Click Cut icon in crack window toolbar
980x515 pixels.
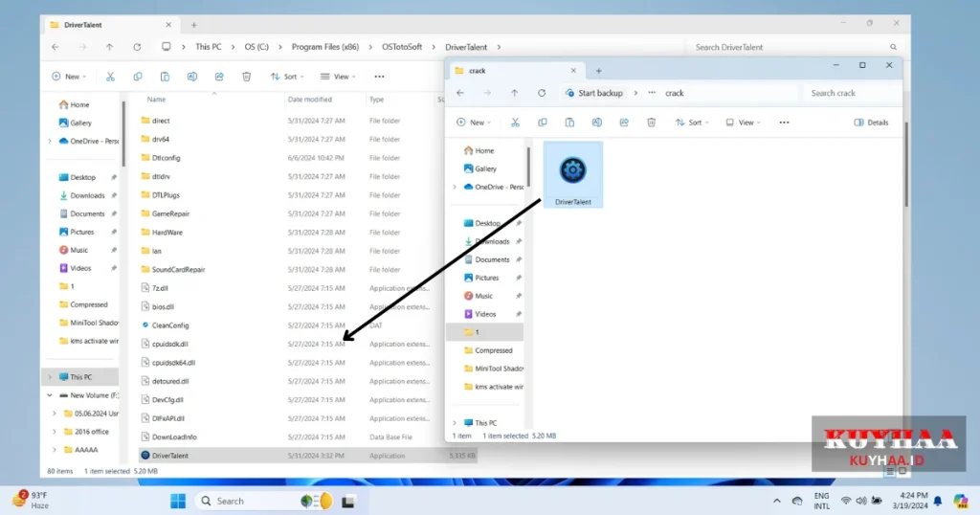tap(515, 123)
